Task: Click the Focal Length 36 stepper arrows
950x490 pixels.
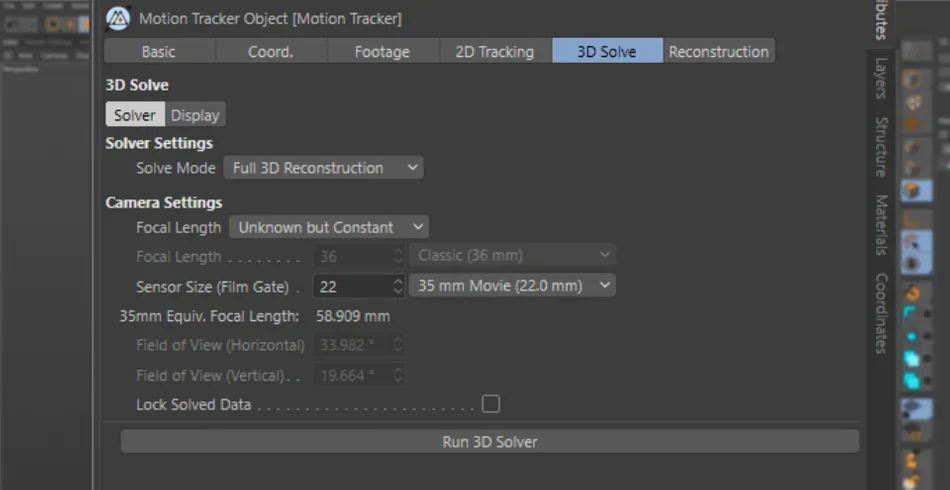Action: (398, 256)
